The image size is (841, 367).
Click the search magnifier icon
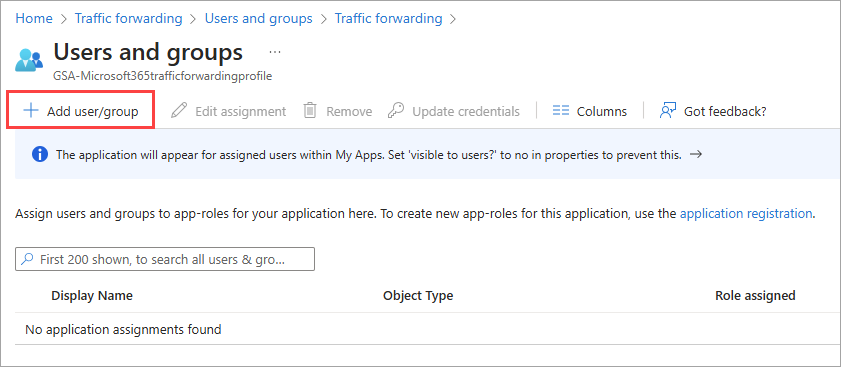pyautogui.click(x=26, y=259)
